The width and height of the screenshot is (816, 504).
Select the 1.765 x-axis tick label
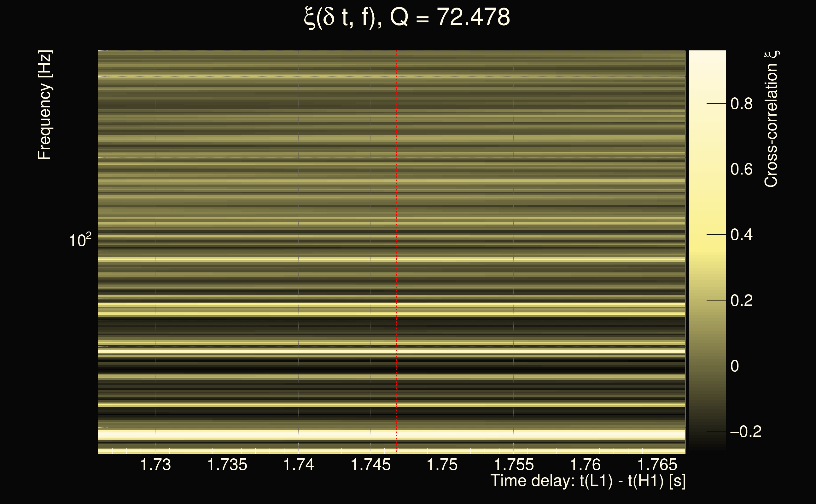(657, 465)
